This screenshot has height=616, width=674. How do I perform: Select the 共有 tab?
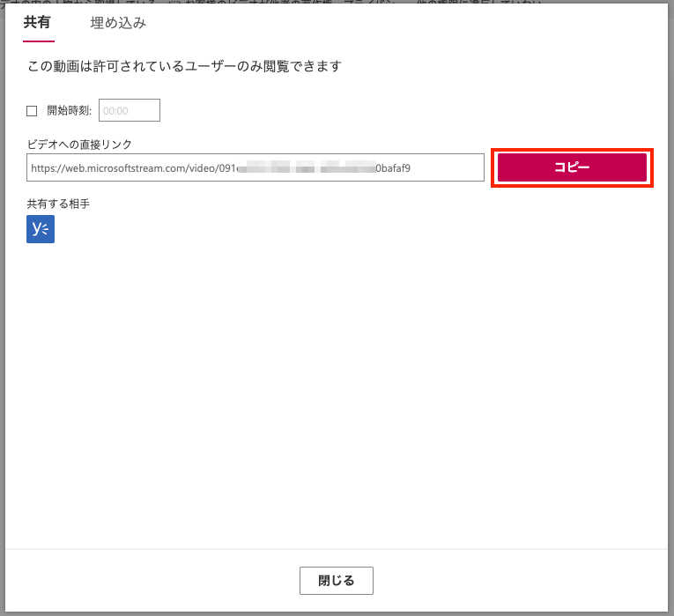click(37, 22)
